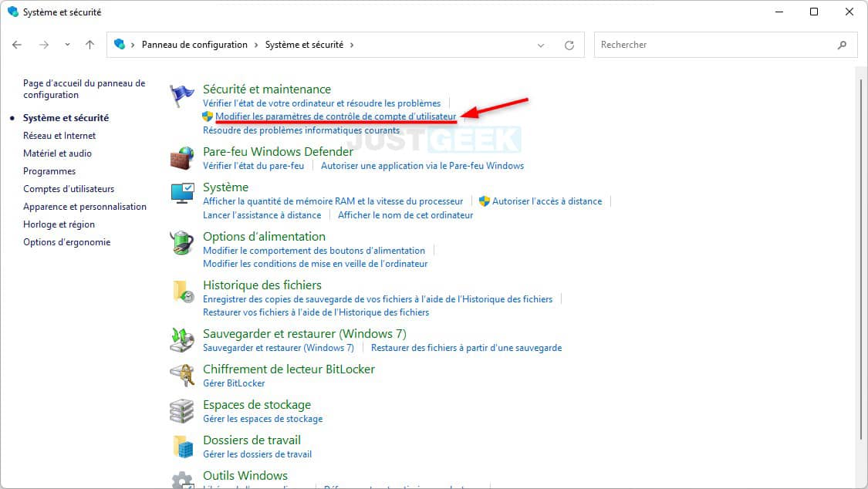Click Afficher la quantité de mémoire RAM
Viewport: 868px width, 489px height.
coord(333,201)
